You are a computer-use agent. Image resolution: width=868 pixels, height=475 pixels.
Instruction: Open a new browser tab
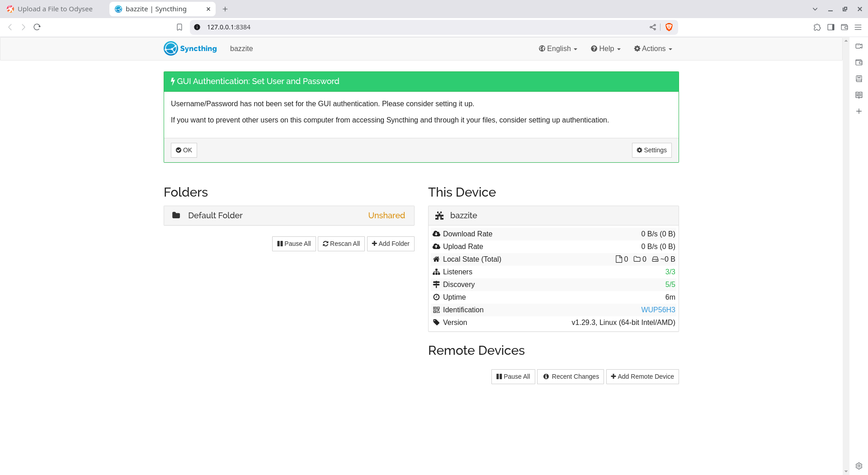tap(225, 9)
